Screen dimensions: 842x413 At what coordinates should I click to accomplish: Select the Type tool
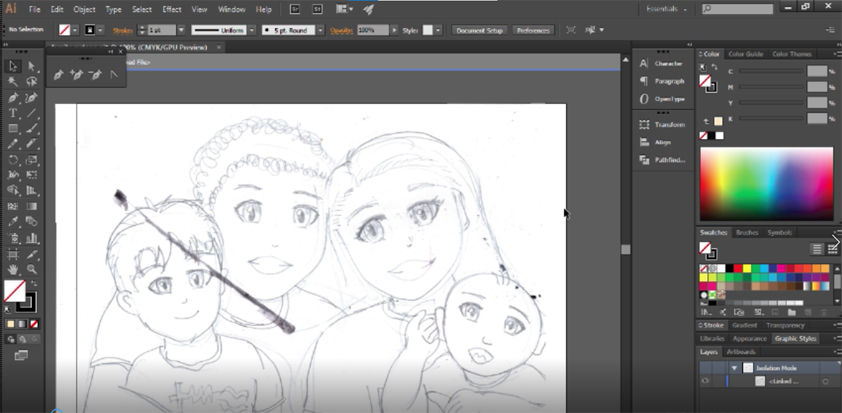click(x=13, y=113)
